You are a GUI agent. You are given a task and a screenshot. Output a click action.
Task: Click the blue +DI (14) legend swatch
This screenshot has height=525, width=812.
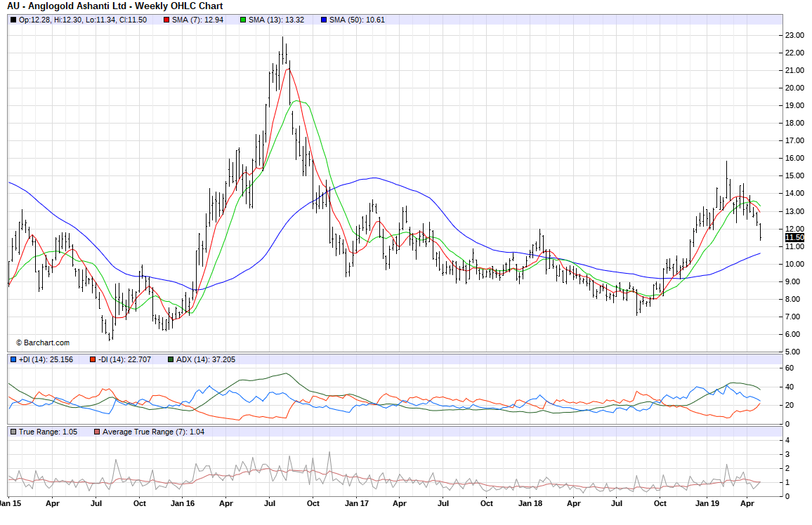tap(13, 359)
